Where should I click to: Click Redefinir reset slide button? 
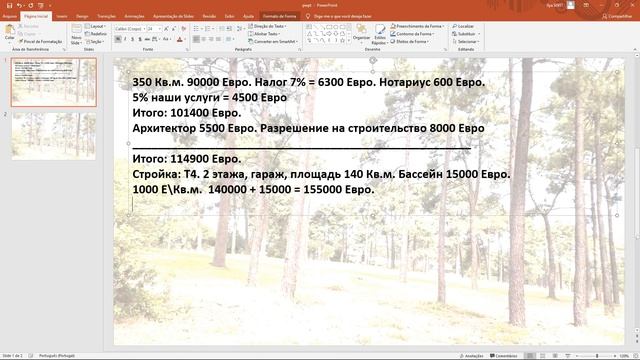96,34
